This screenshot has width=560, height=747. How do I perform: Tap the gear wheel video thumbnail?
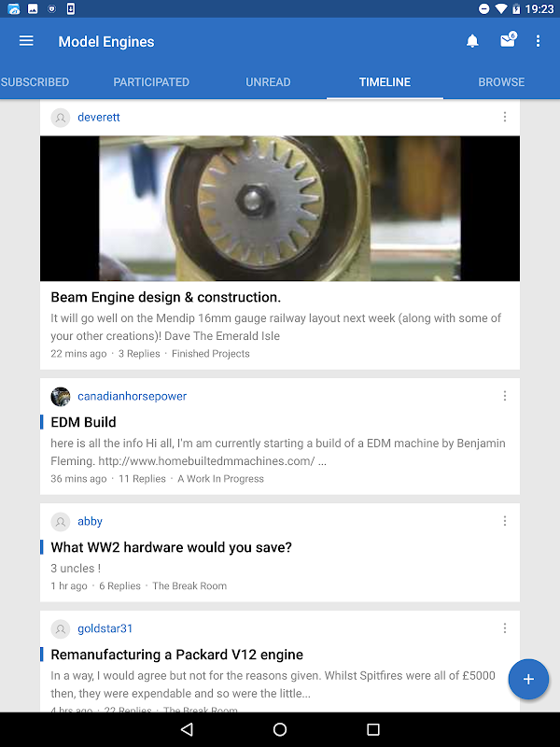pos(280,208)
